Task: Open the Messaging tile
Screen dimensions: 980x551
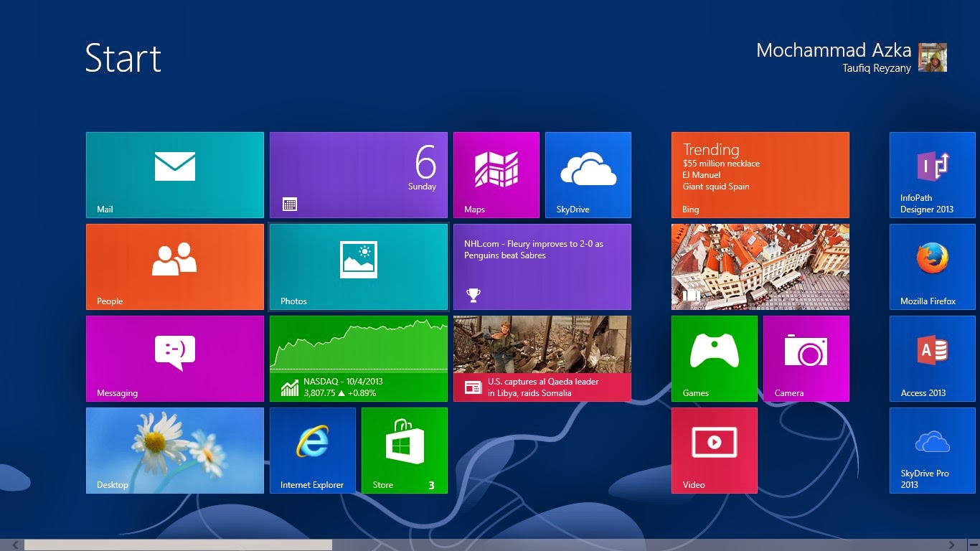Action: click(x=175, y=359)
